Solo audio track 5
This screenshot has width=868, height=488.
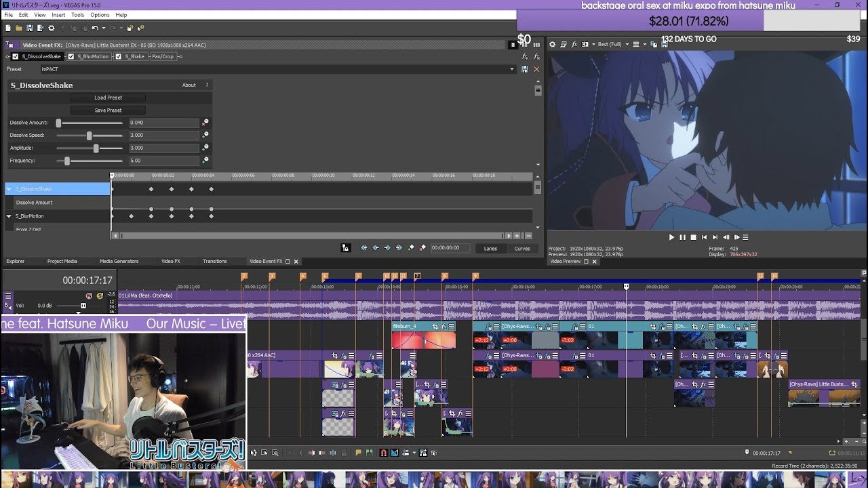(x=100, y=296)
